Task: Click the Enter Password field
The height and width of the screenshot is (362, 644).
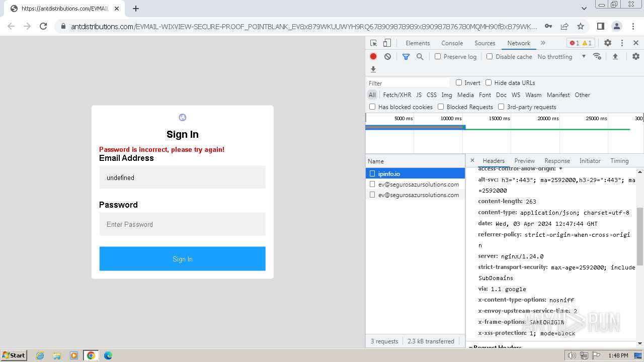Action: pyautogui.click(x=182, y=224)
